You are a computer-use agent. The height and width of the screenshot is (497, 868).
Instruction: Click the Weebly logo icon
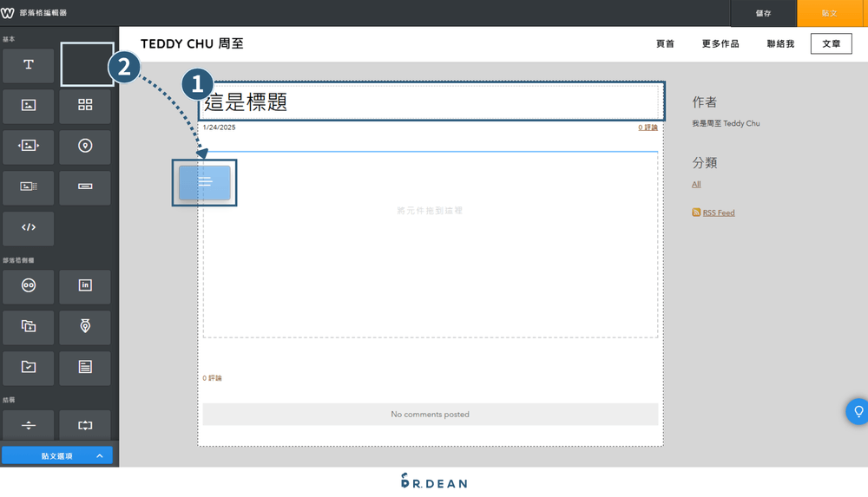click(7, 13)
